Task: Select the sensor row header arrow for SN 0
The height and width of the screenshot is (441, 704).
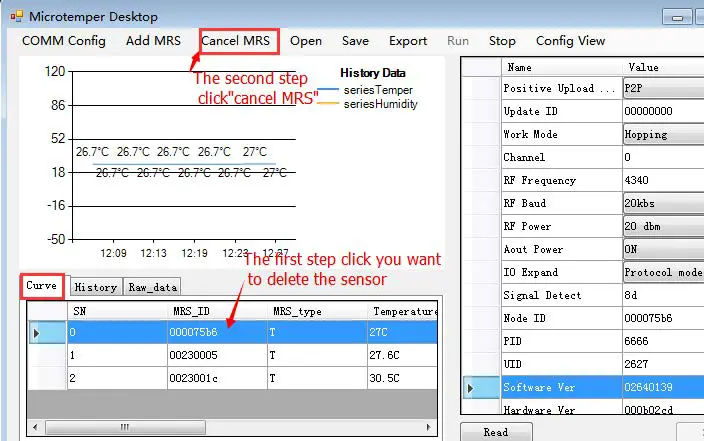Action: pos(48,333)
